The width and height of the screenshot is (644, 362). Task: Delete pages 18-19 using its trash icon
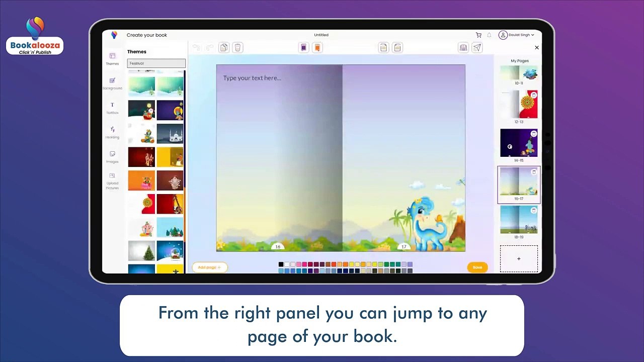click(x=534, y=211)
